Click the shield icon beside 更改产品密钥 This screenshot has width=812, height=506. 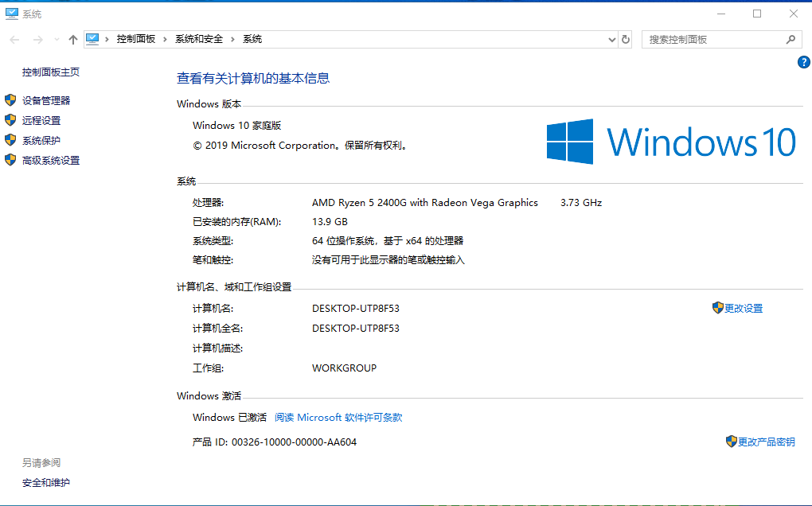[732, 442]
